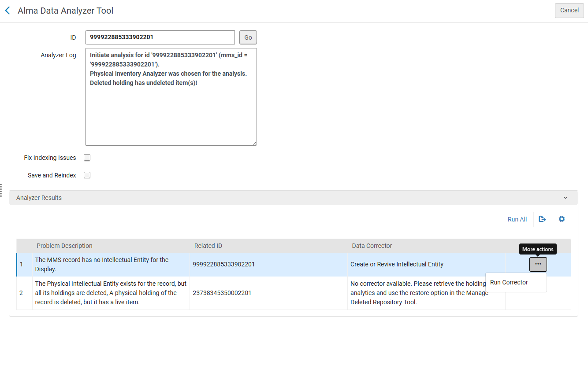Click the Alma Data Analyzer Tool title
The image size is (588, 380).
coord(65,11)
